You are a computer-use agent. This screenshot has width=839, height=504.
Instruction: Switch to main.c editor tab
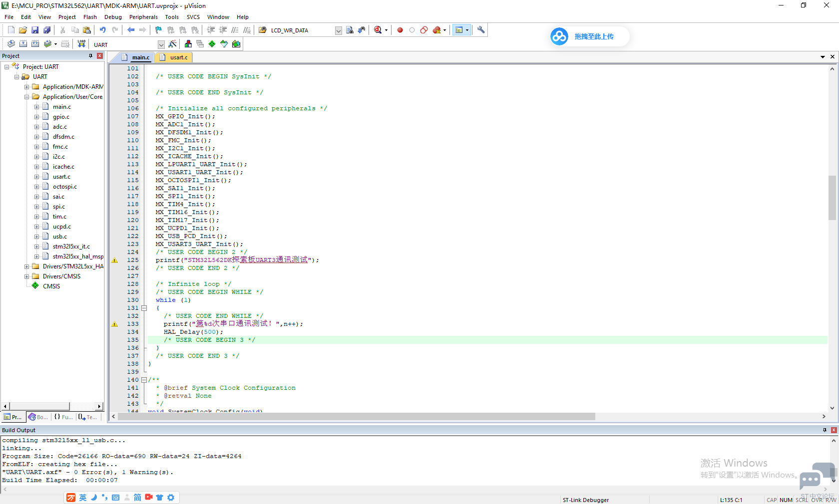coord(136,57)
